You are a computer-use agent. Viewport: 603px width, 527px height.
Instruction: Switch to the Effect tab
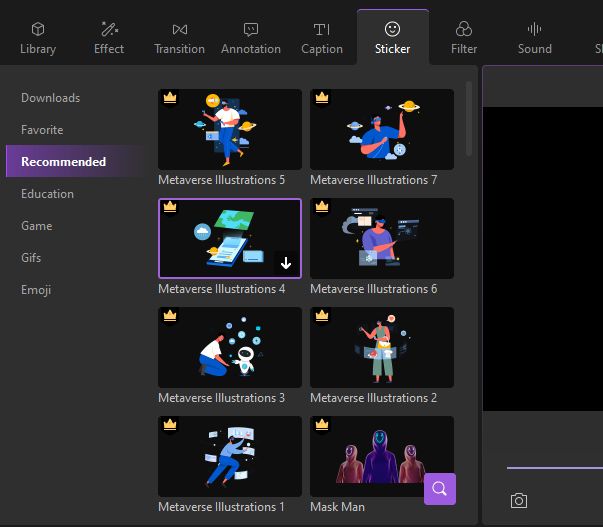click(x=109, y=38)
